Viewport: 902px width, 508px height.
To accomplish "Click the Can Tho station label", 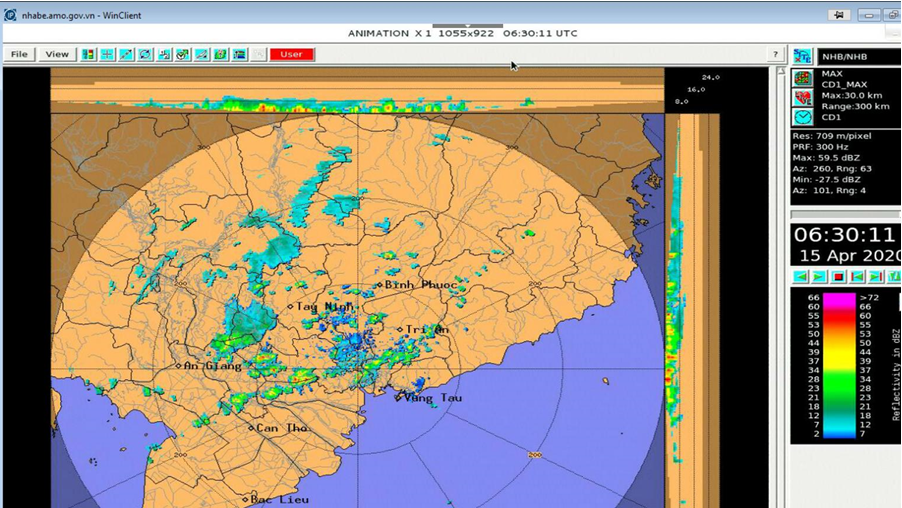I will click(x=281, y=428).
